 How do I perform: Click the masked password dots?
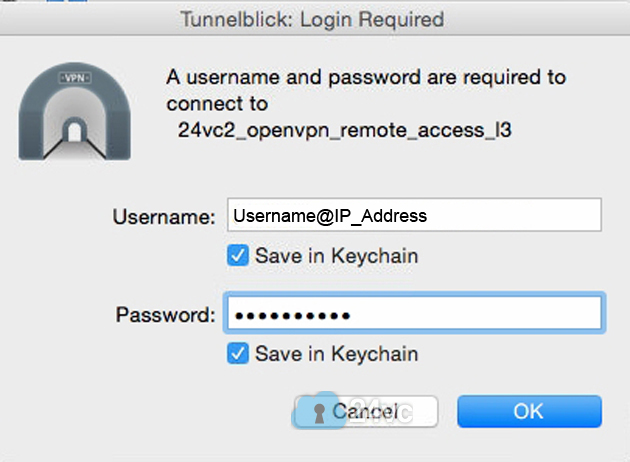pyautogui.click(x=292, y=316)
